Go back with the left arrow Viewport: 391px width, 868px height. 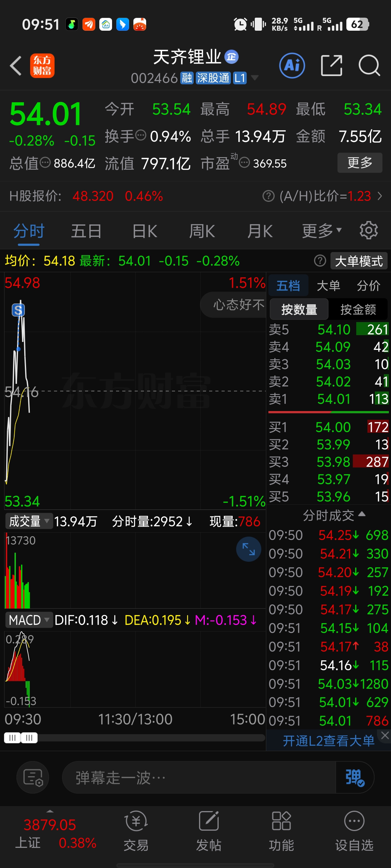tap(16, 65)
